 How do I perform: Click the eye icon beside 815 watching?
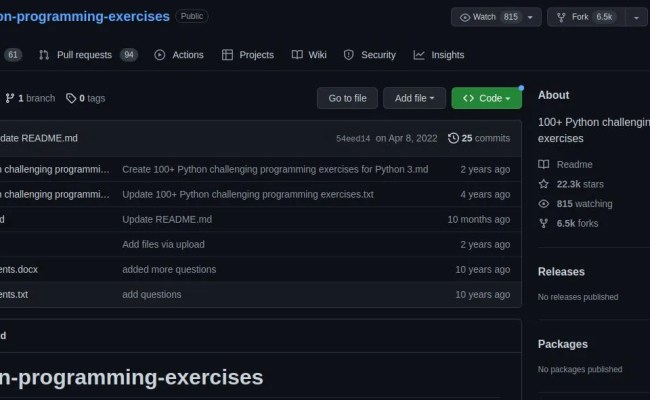coord(543,204)
